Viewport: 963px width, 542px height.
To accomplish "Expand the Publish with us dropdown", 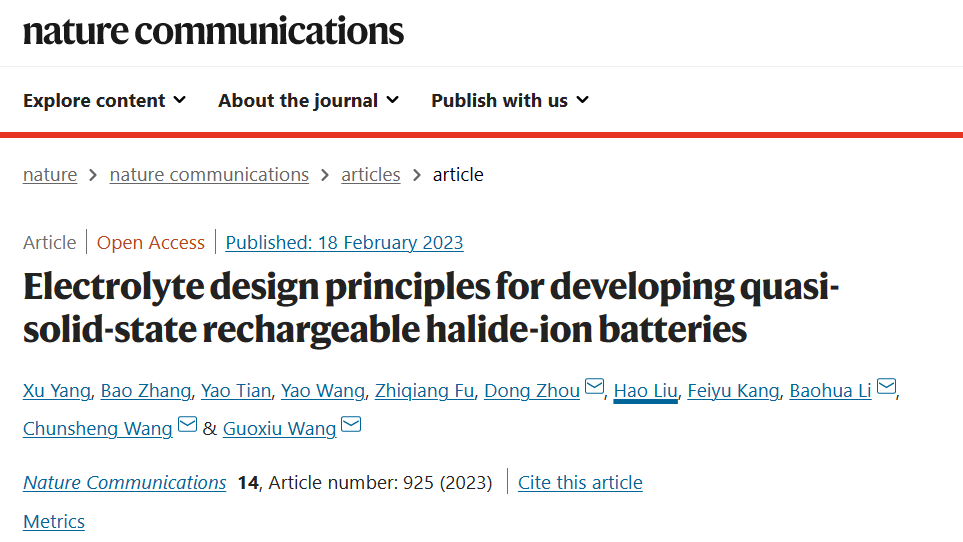I will point(510,100).
